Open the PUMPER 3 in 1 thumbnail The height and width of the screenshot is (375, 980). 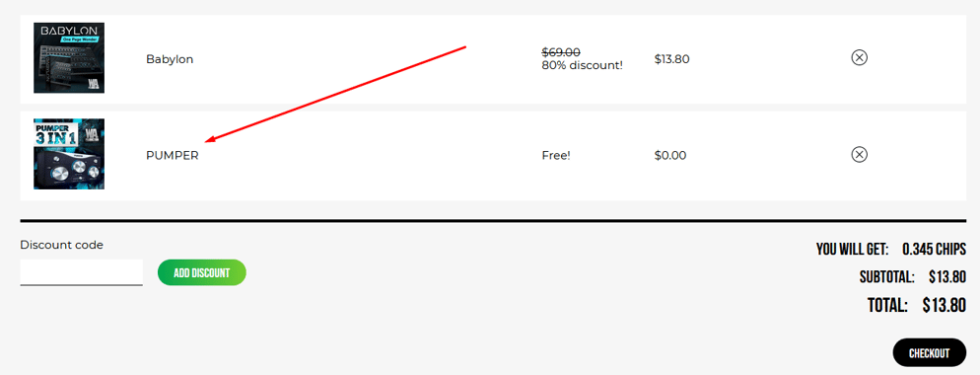(x=69, y=154)
